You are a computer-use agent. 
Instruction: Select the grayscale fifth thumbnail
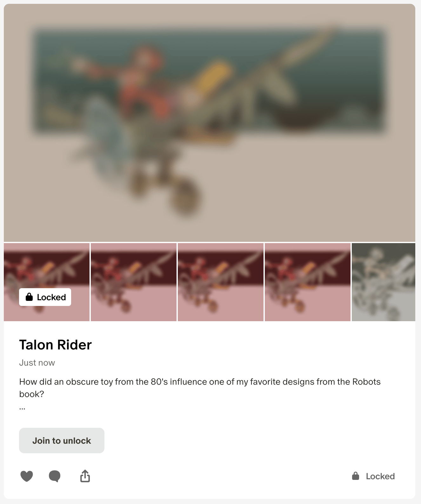384,282
